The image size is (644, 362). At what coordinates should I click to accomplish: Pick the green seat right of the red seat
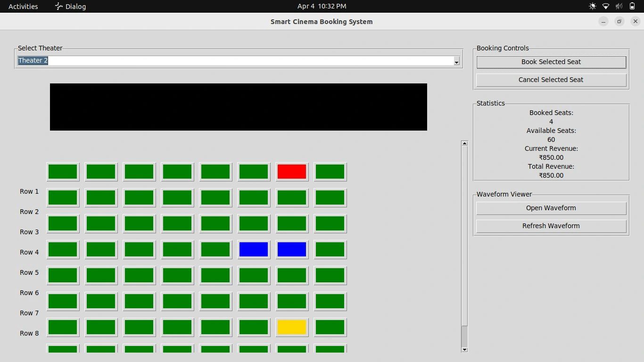click(330, 172)
